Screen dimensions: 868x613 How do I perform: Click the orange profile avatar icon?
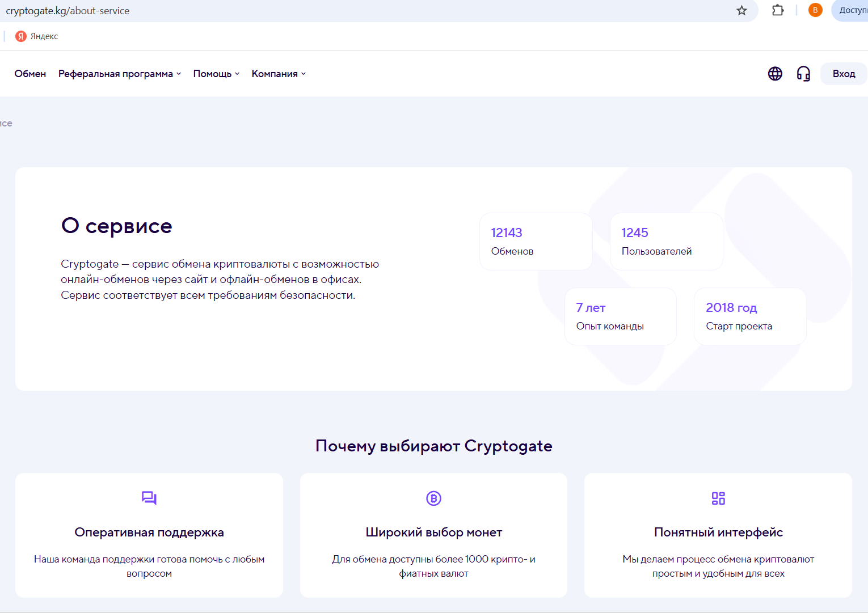815,10
